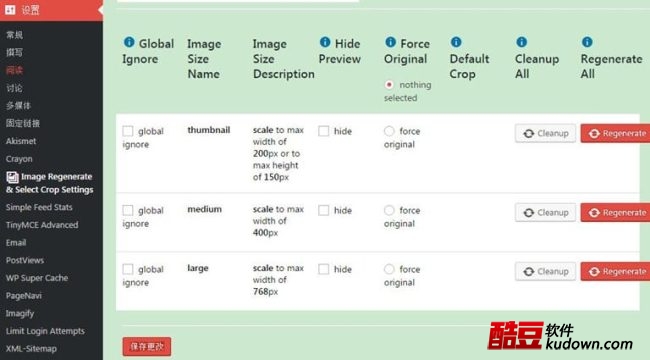Click the Global Ignore info icon
Viewport: 650px width, 360px height.
(x=129, y=42)
